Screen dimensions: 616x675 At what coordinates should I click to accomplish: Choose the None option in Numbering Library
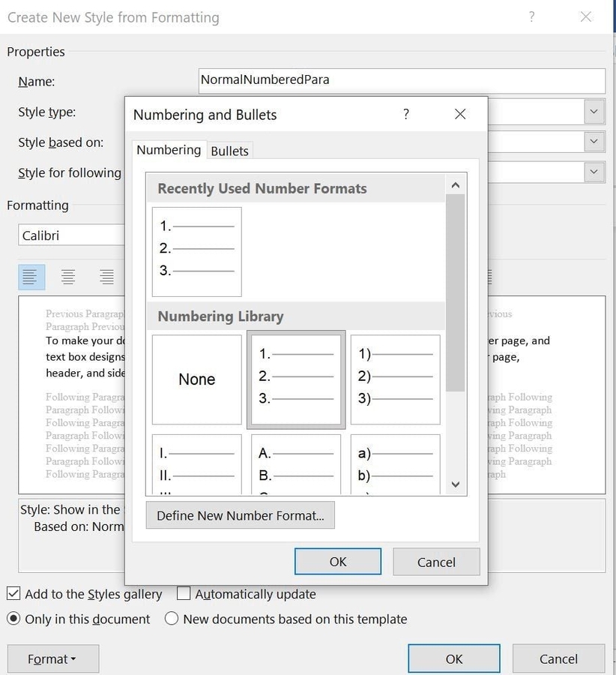point(196,379)
